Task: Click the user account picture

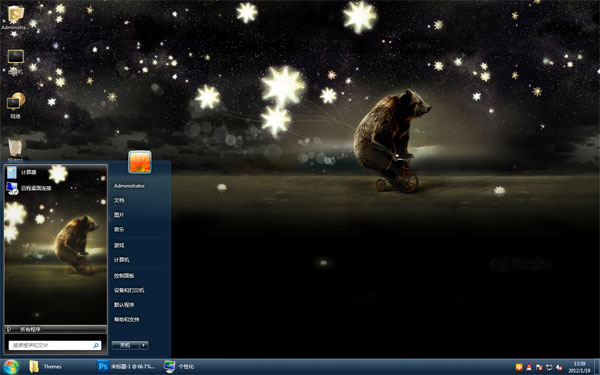Action: (140, 162)
